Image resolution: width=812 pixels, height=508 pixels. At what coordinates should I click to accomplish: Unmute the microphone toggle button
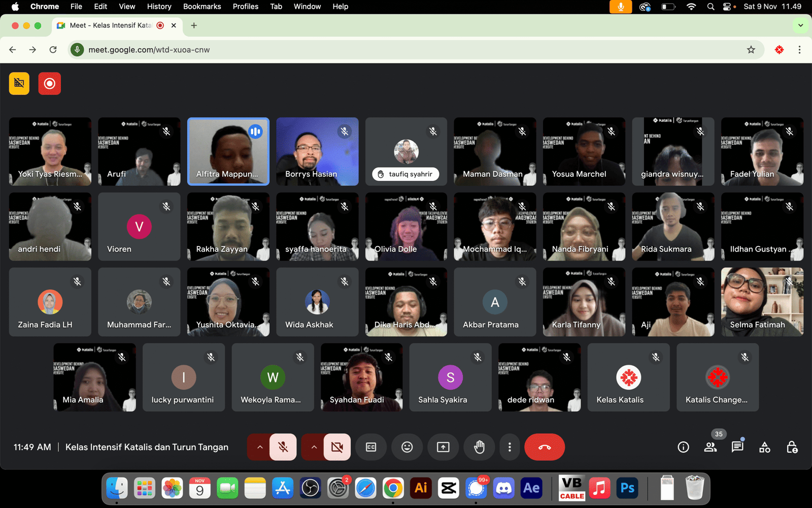click(x=283, y=447)
